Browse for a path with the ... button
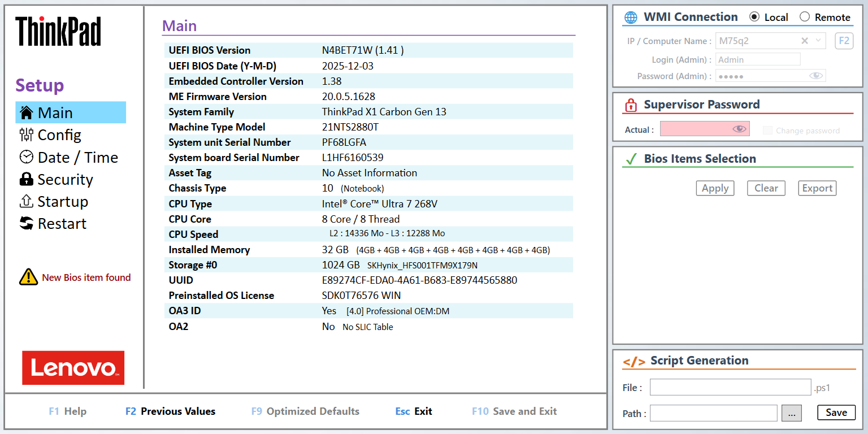Screen dimensions: 868x434 [792, 413]
